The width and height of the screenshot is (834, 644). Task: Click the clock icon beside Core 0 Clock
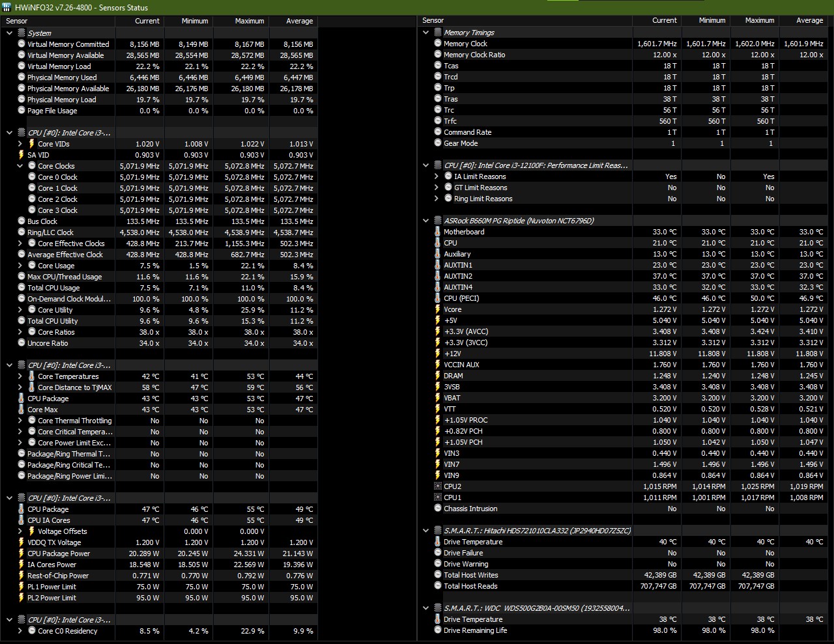(32, 176)
